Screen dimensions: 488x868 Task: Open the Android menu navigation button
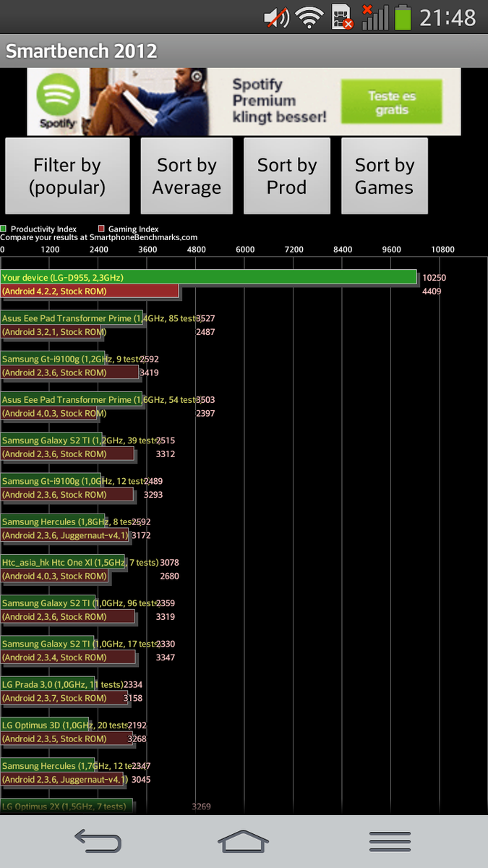(390, 841)
